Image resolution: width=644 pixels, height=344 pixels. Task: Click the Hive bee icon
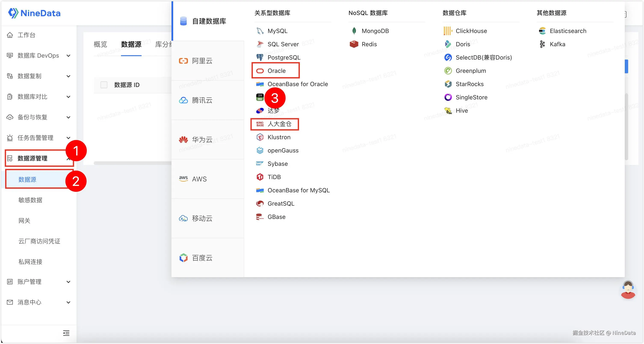(x=448, y=110)
